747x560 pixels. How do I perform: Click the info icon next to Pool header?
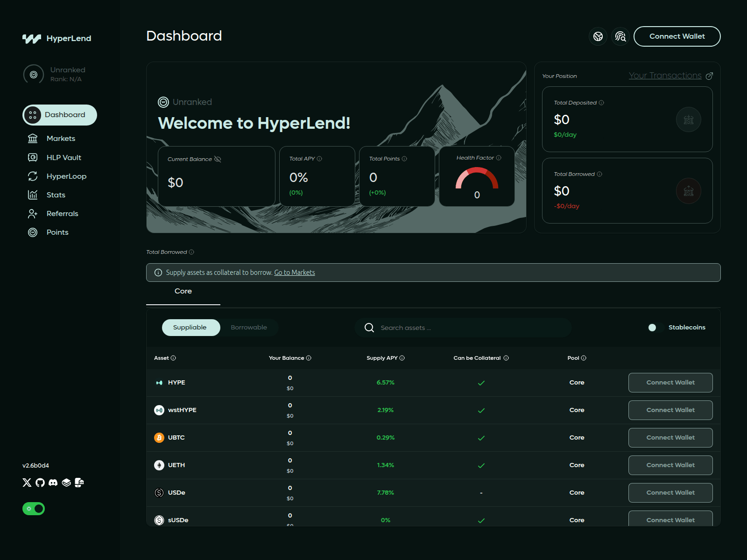click(x=584, y=358)
